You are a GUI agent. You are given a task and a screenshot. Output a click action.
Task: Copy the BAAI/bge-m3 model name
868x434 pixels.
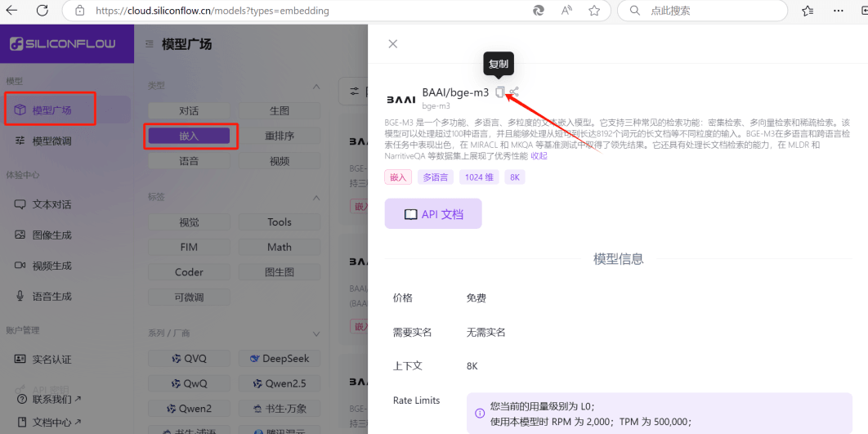499,92
